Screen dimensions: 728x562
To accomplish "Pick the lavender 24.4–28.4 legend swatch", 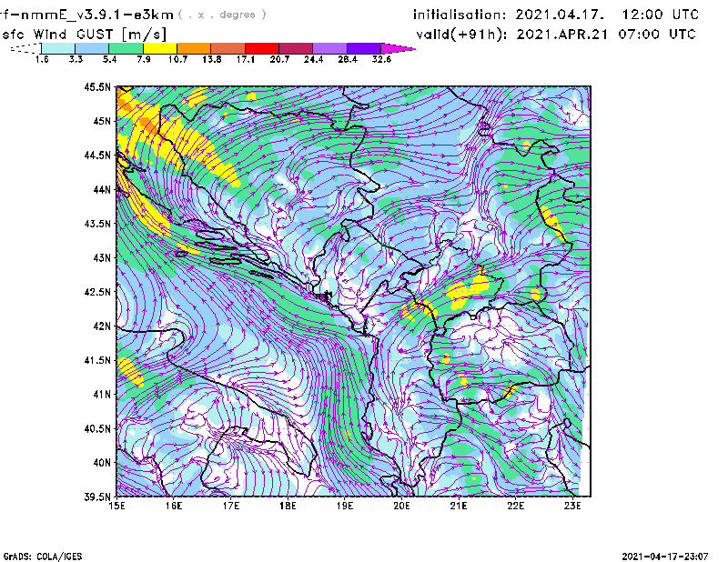I will click(330, 48).
